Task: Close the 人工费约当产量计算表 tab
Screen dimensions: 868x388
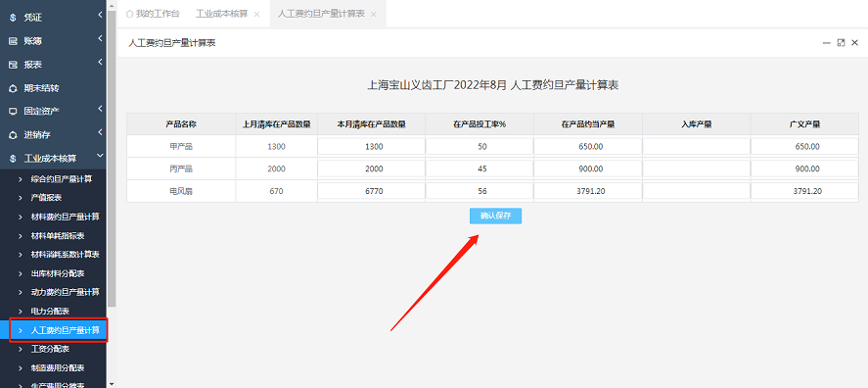Action: (374, 15)
